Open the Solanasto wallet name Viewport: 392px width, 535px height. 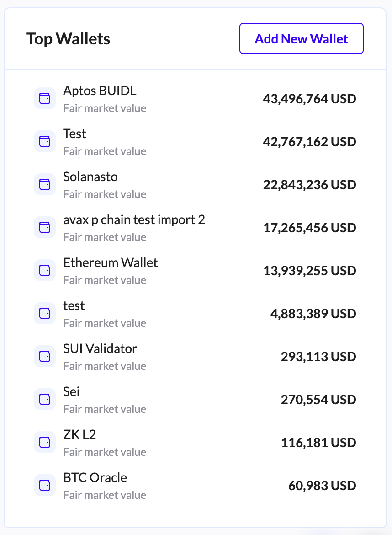(90, 177)
